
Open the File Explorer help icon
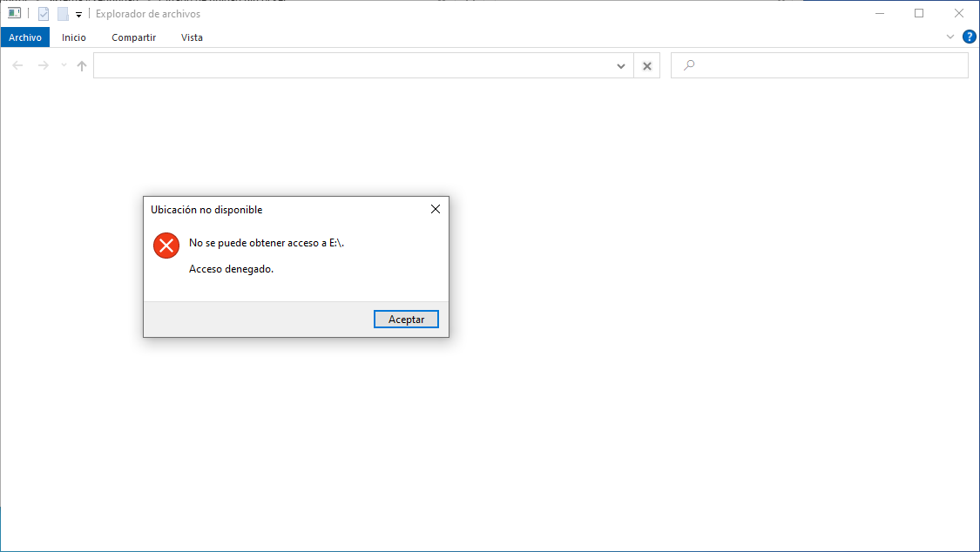[x=969, y=37]
